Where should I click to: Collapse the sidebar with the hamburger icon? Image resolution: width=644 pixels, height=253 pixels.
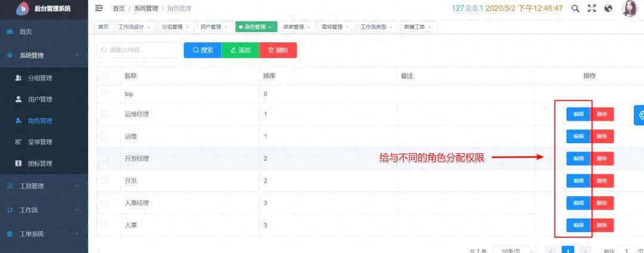(98, 8)
